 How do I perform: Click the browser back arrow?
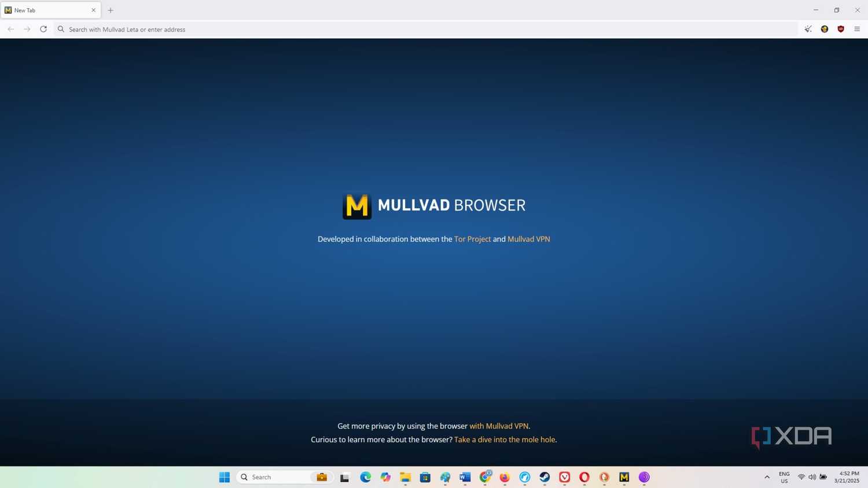10,29
